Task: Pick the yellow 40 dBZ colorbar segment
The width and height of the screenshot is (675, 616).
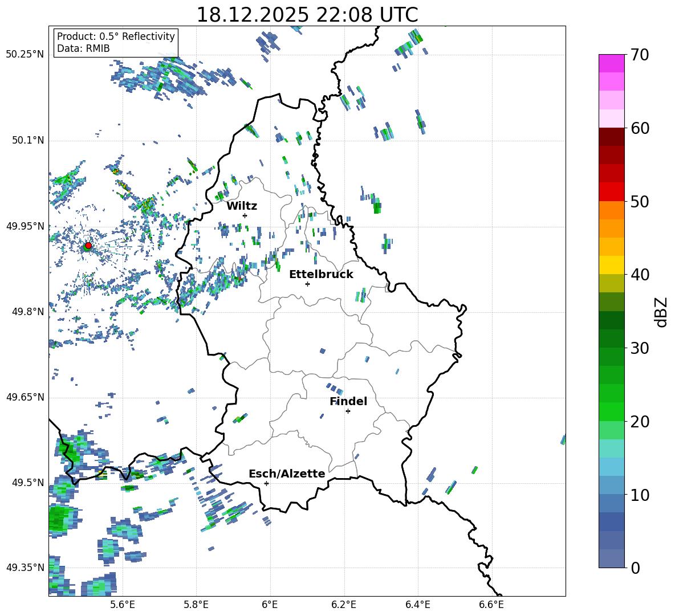Action: 612,265
